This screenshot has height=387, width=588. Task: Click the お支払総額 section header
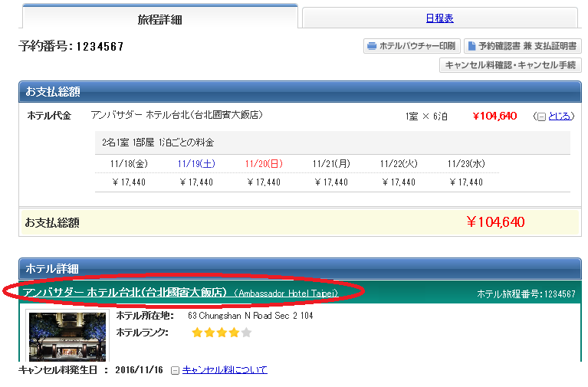pyautogui.click(x=300, y=91)
